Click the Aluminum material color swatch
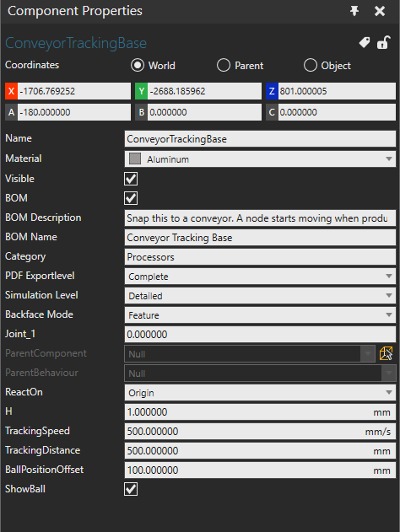This screenshot has width=400, height=532. click(135, 159)
